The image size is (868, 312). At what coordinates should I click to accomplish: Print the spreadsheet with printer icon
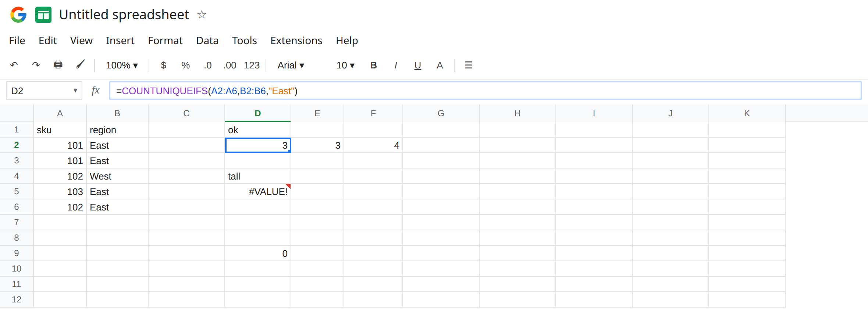coord(58,65)
